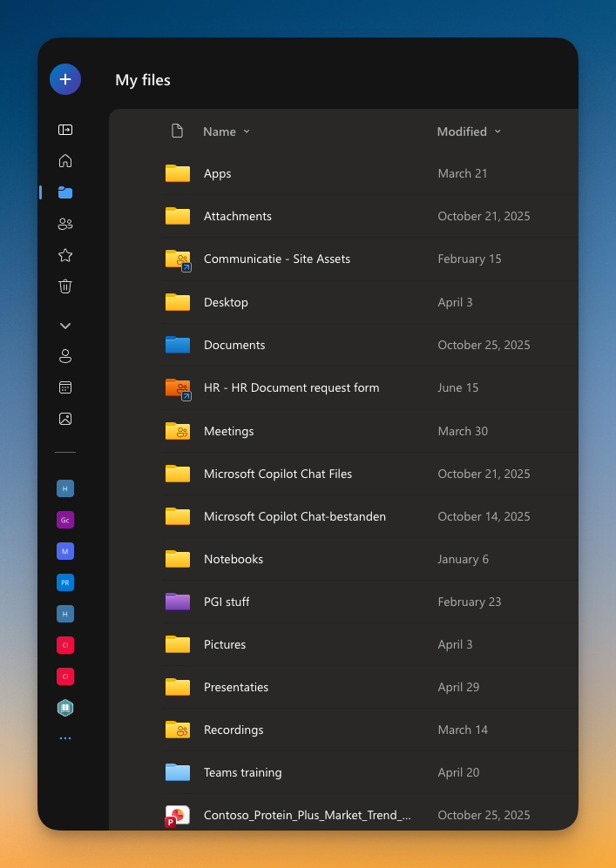
Task: Show Favorites via the star icon
Action: [65, 255]
